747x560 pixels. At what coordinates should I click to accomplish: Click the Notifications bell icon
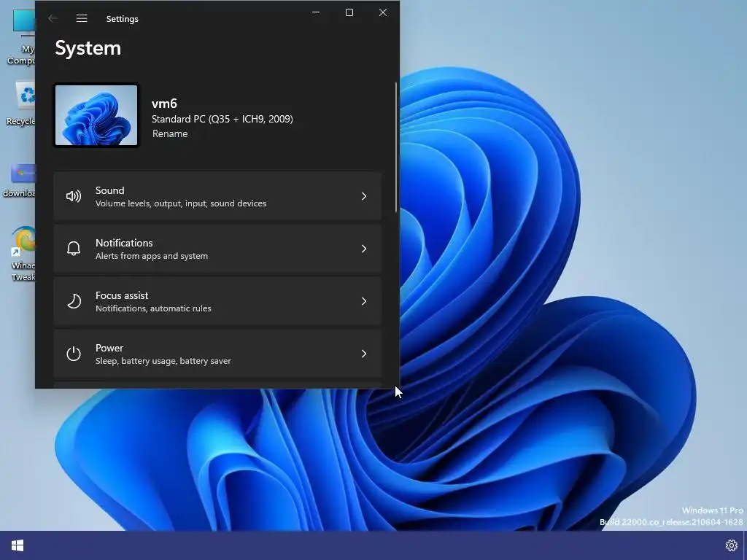tap(74, 249)
